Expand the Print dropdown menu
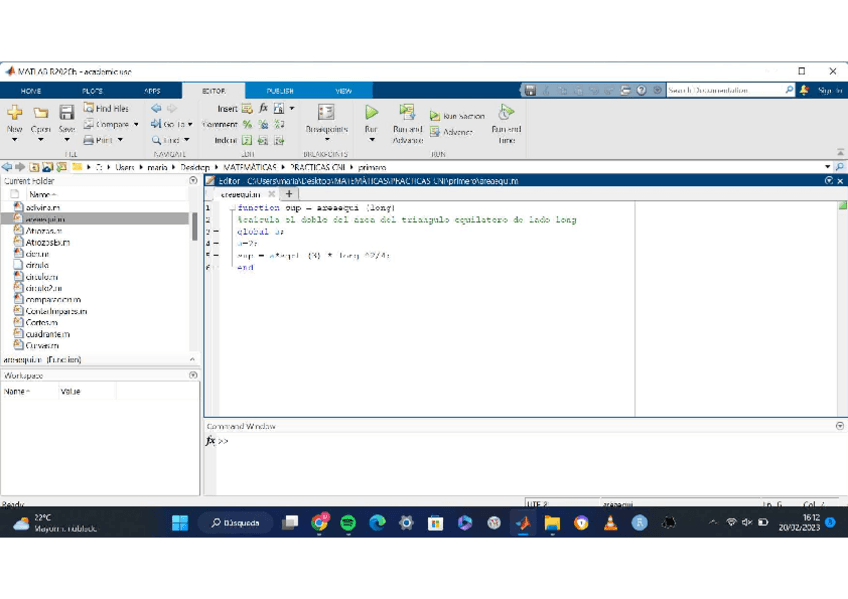Image resolution: width=848 pixels, height=599 pixels. [121, 140]
